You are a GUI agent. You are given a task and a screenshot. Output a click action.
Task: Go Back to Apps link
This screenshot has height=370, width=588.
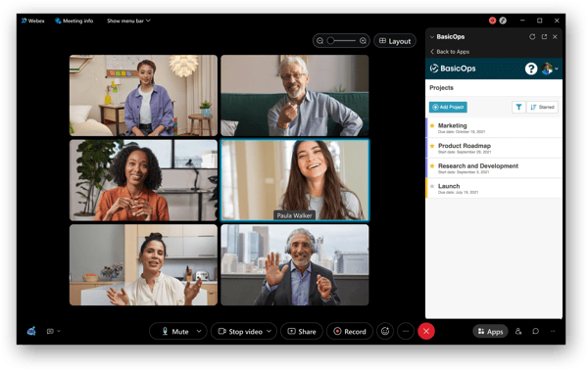coord(450,52)
